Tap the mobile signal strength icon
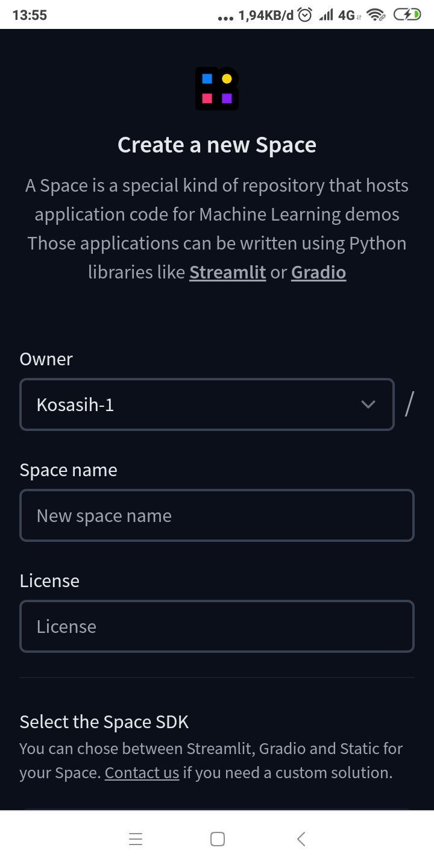Screen dimensions: 434x868 (326, 15)
